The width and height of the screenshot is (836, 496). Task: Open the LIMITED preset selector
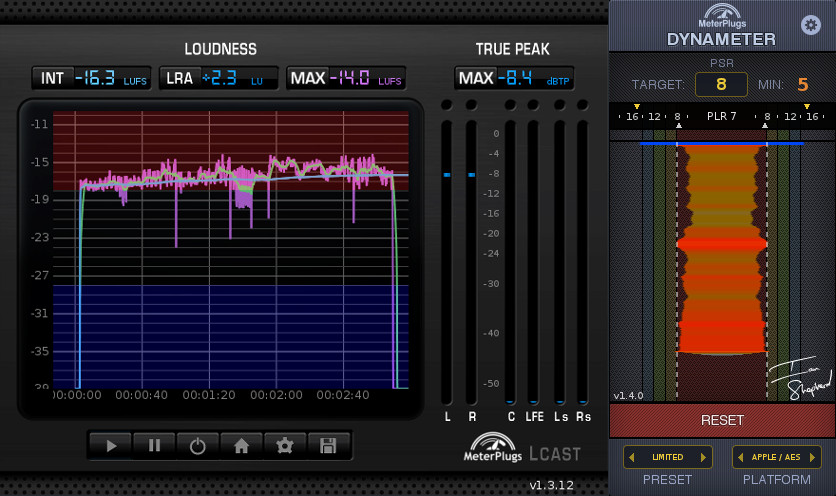coord(668,457)
